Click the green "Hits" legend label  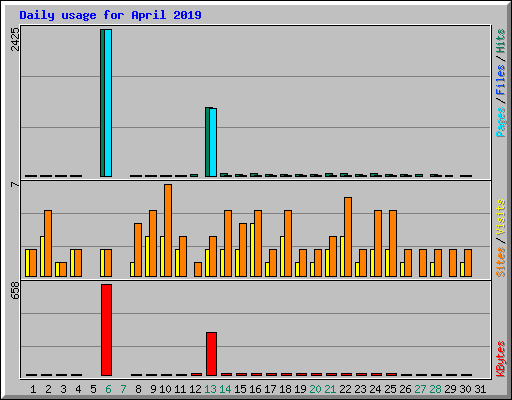(501, 41)
